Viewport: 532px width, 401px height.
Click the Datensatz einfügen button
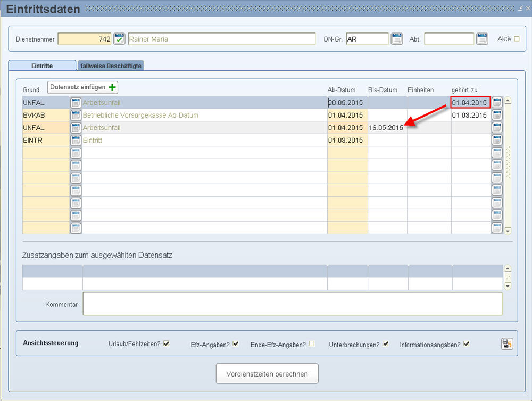[82, 87]
